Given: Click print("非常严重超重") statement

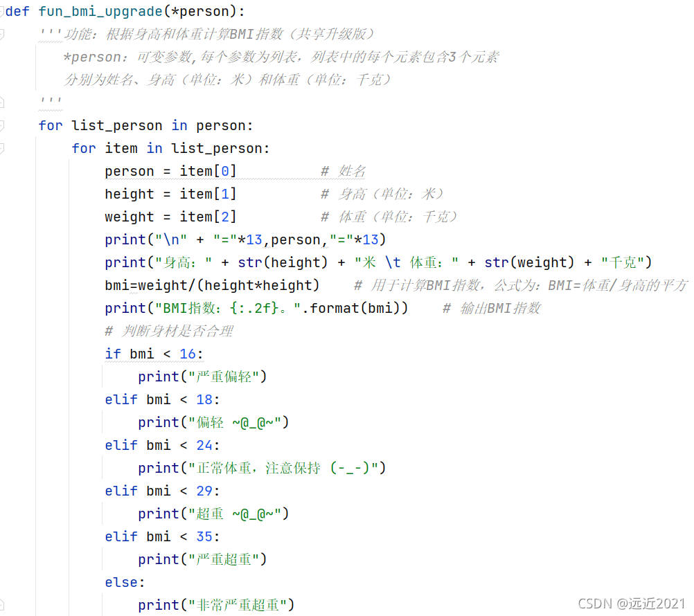Looking at the screenshot, I should [216, 605].
